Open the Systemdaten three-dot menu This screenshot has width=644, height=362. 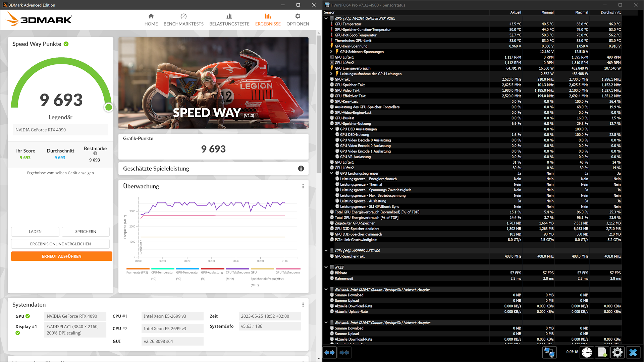point(303,305)
